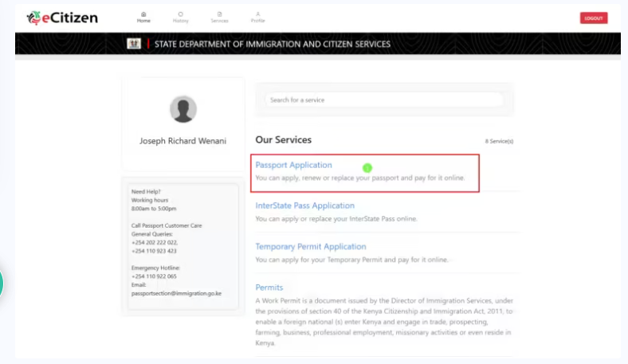Image resolution: width=628 pixels, height=364 pixels.
Task: Click the Kenya coat of arms emblem
Action: (x=134, y=44)
